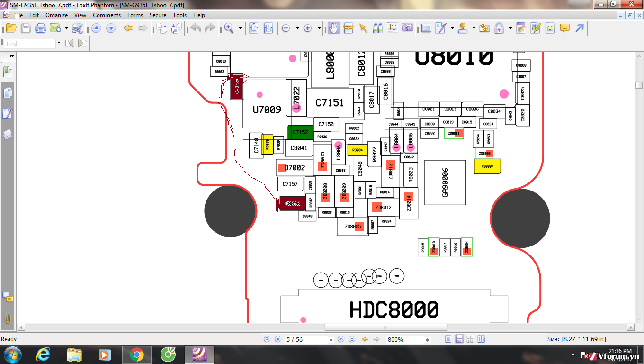Open the Forms menu
Screen dimensions: 644x364
(x=135, y=15)
